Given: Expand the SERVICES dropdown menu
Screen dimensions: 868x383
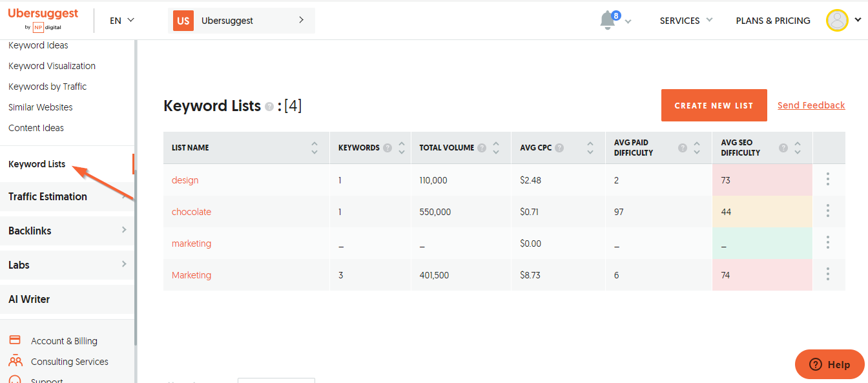Looking at the screenshot, I should click(x=686, y=21).
